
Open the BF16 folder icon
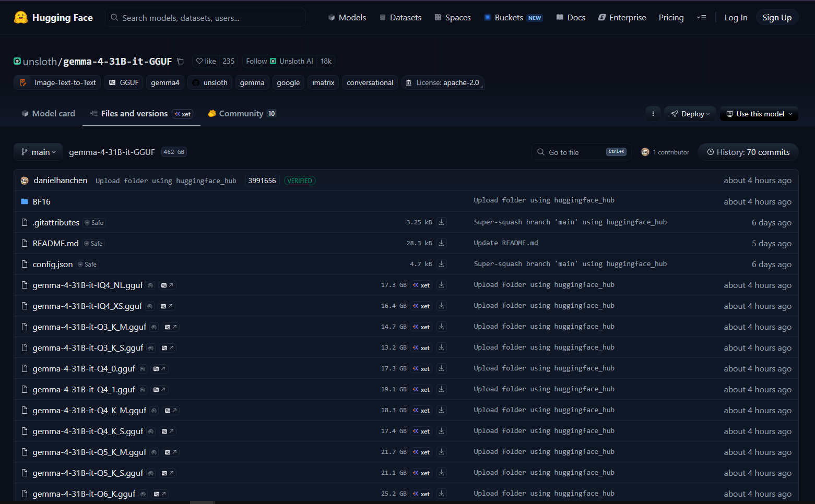(x=25, y=201)
